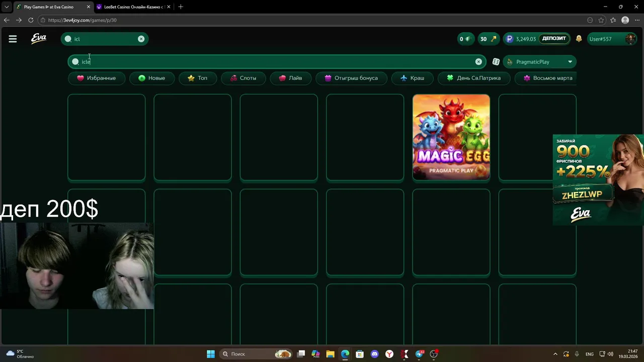
Task: Open Telegram from taskbar
Action: click(x=420, y=354)
